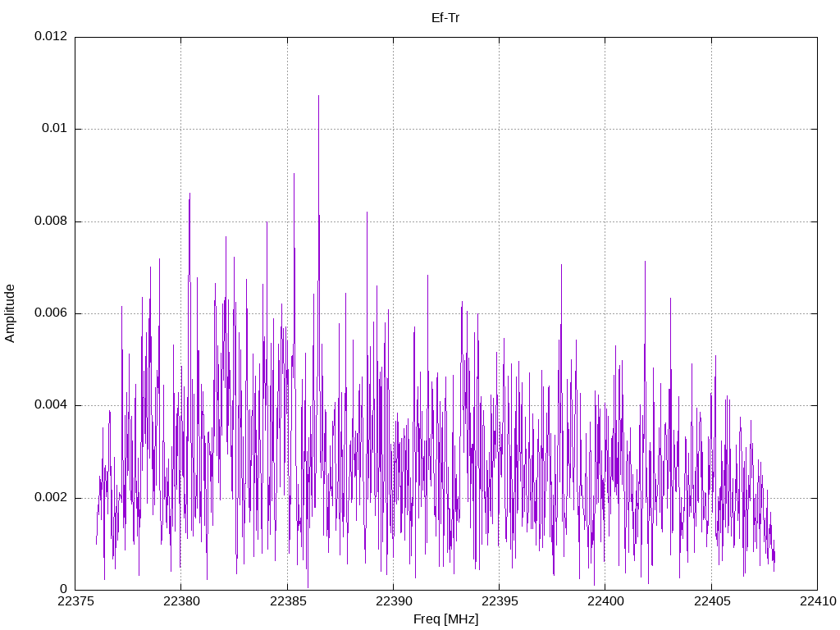
Task: Click the tallest spectrum peak near 22386.5 MHz
Action: 319,97
